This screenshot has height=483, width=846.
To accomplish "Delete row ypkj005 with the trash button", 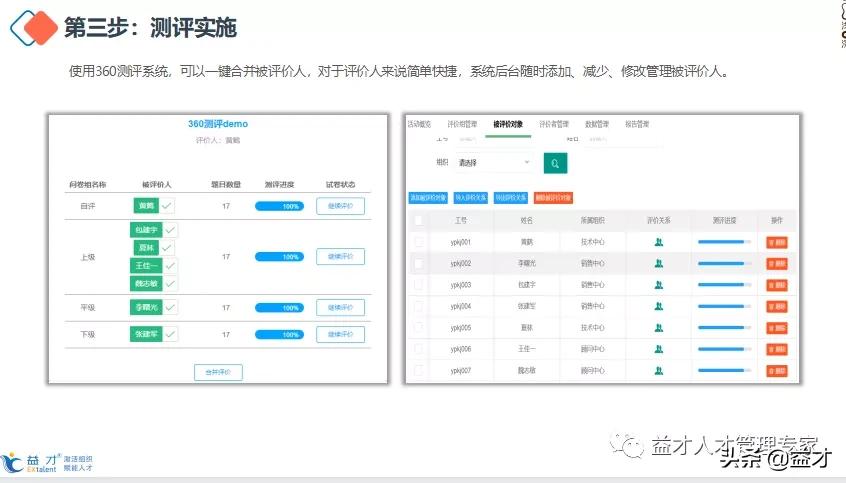I will tap(777, 328).
